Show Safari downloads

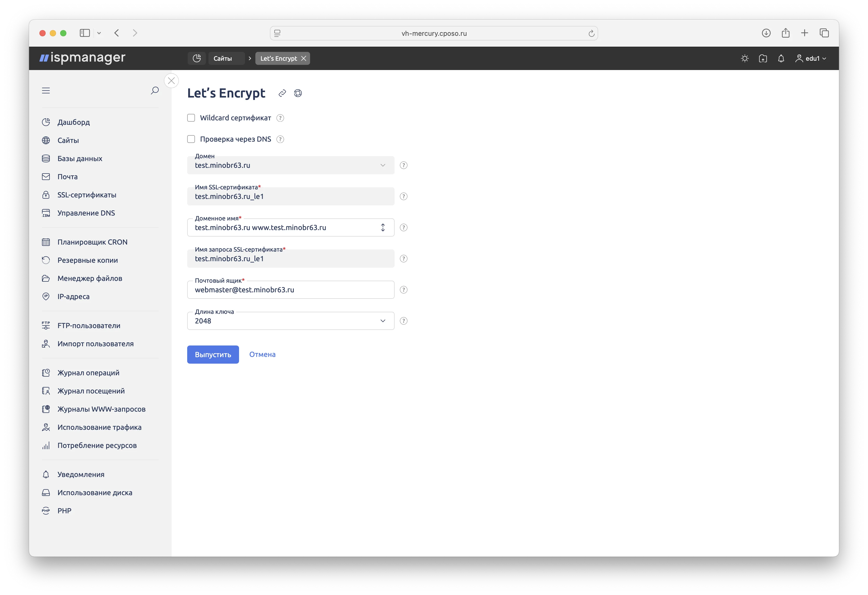tap(766, 33)
